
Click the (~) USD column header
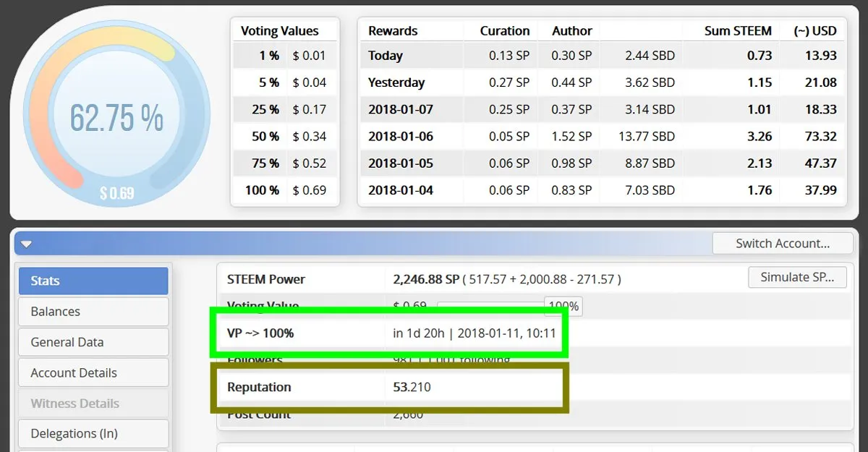pyautogui.click(x=814, y=31)
